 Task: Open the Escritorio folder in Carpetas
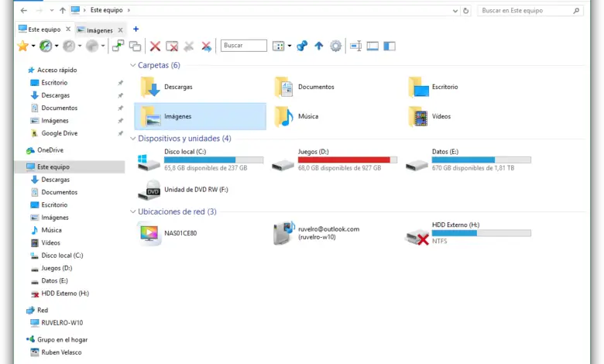(434, 87)
